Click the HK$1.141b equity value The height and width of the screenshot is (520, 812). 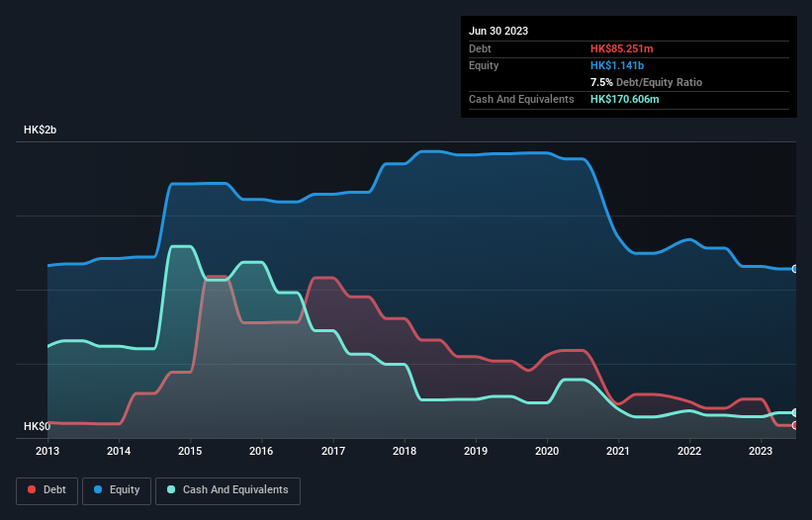coord(617,65)
